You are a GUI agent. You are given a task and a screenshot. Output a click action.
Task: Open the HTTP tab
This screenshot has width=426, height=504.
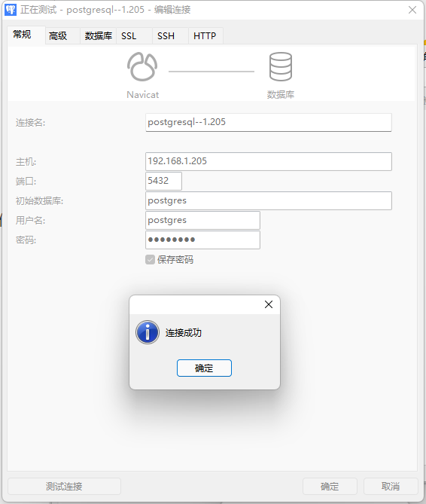(205, 35)
